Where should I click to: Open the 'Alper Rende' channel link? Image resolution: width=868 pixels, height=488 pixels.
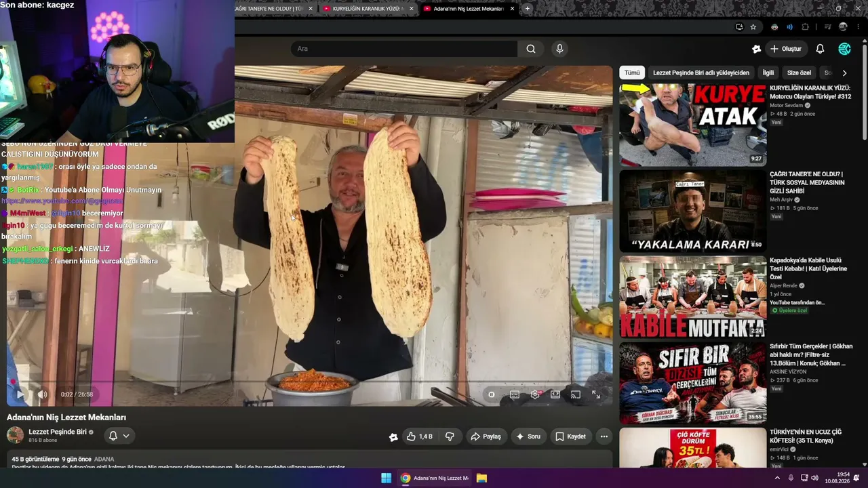[783, 286]
